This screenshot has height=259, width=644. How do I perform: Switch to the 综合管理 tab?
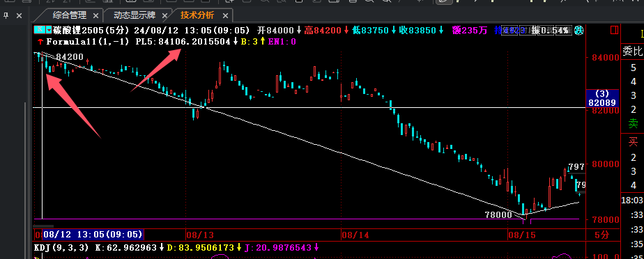click(70, 15)
